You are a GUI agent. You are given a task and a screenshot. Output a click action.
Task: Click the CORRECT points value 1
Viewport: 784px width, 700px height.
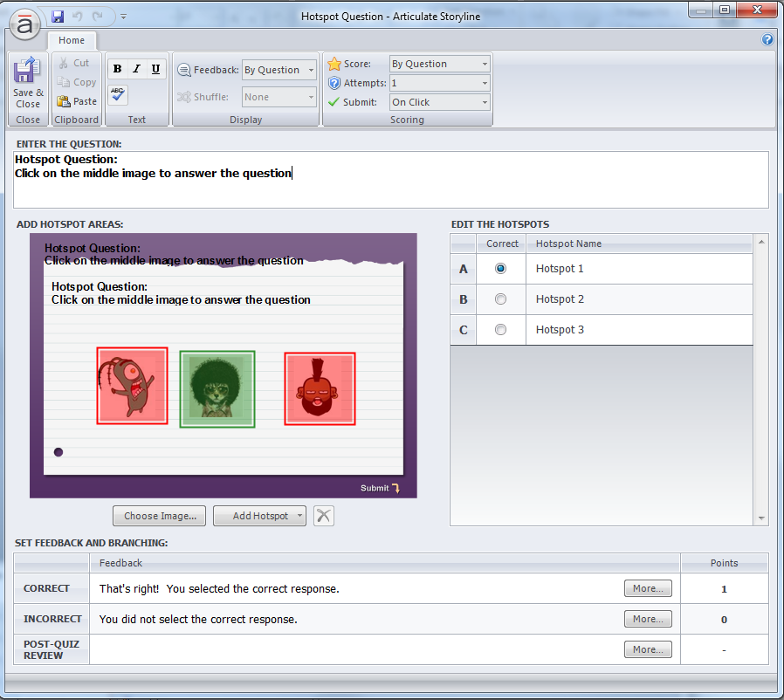coord(724,589)
